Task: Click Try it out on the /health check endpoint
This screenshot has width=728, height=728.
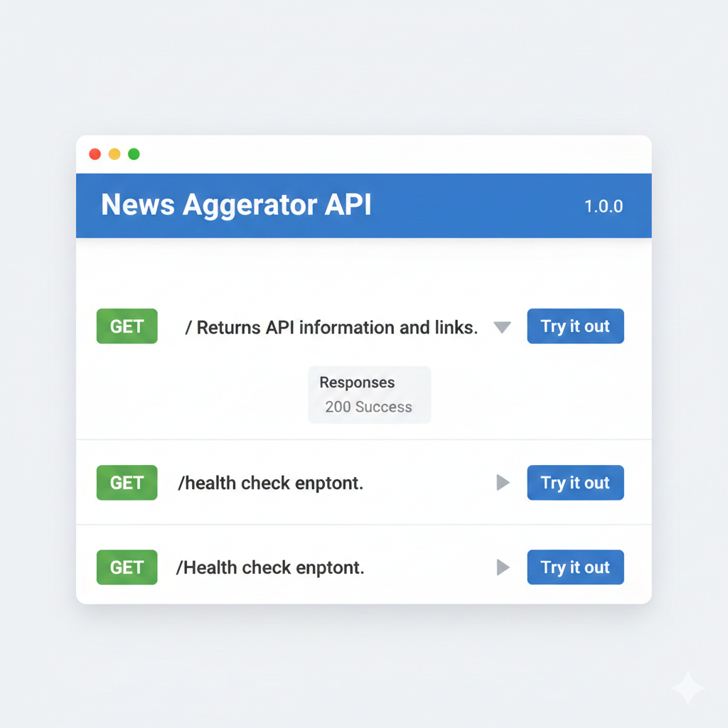Action: [x=575, y=483]
